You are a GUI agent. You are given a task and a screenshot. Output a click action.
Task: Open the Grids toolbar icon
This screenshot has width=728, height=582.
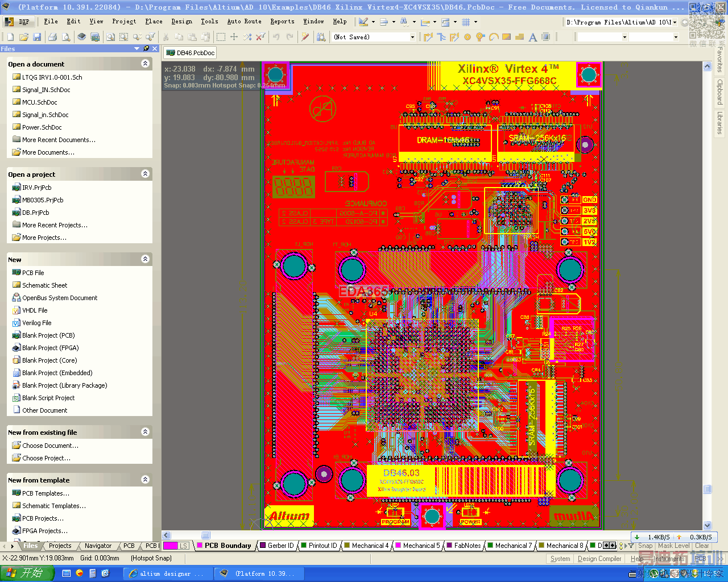[x=466, y=22]
